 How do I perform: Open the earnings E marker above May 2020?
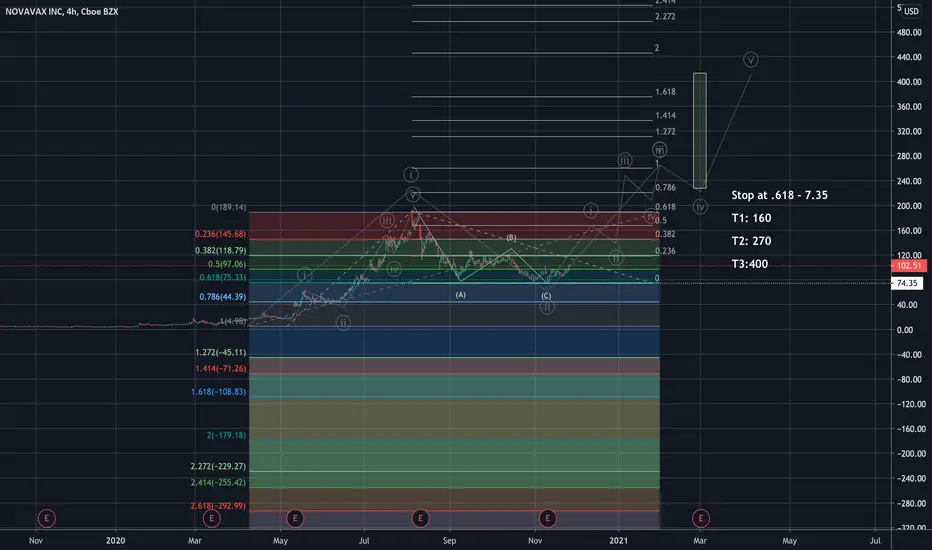[x=295, y=518]
